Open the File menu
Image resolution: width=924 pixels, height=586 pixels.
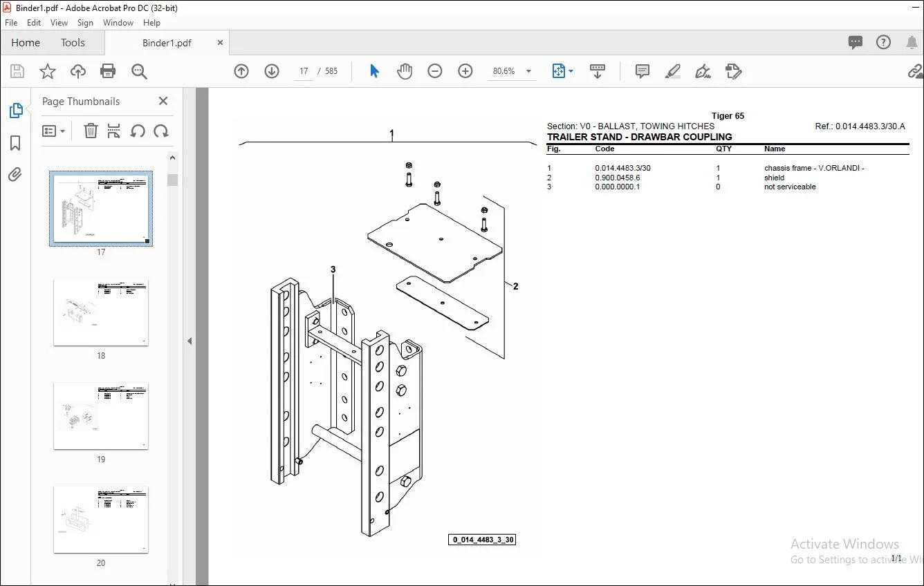point(11,23)
